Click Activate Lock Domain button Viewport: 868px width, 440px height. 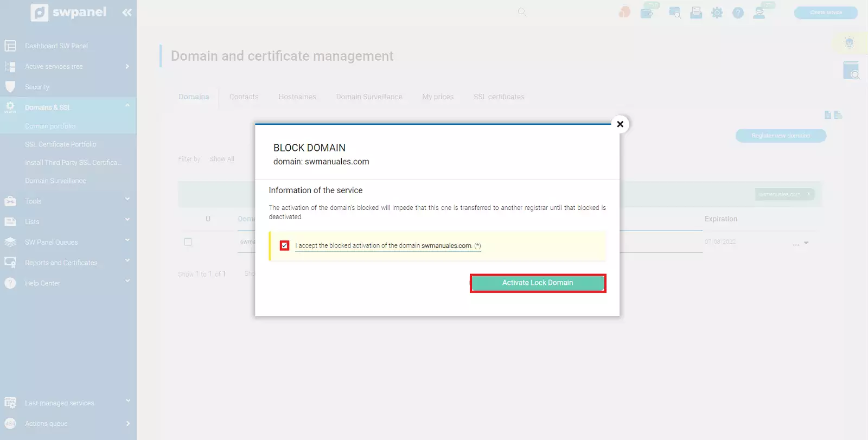click(538, 283)
